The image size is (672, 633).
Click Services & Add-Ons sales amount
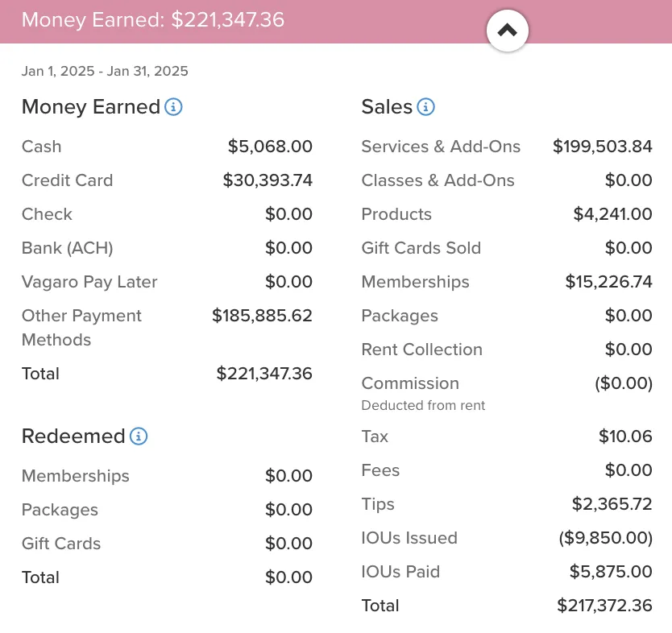[602, 147]
